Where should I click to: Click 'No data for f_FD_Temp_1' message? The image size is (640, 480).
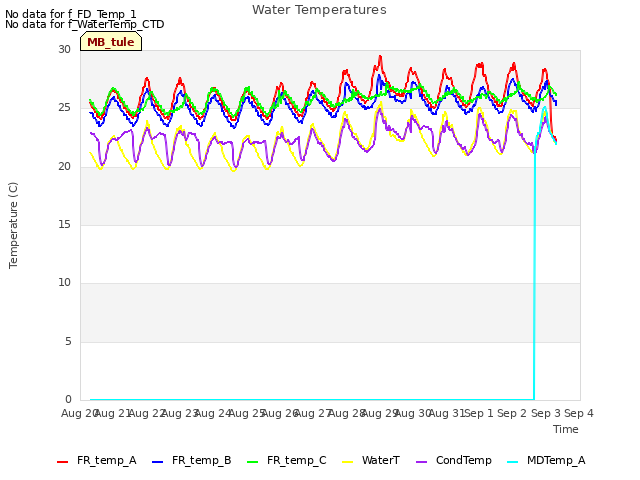click(71, 14)
